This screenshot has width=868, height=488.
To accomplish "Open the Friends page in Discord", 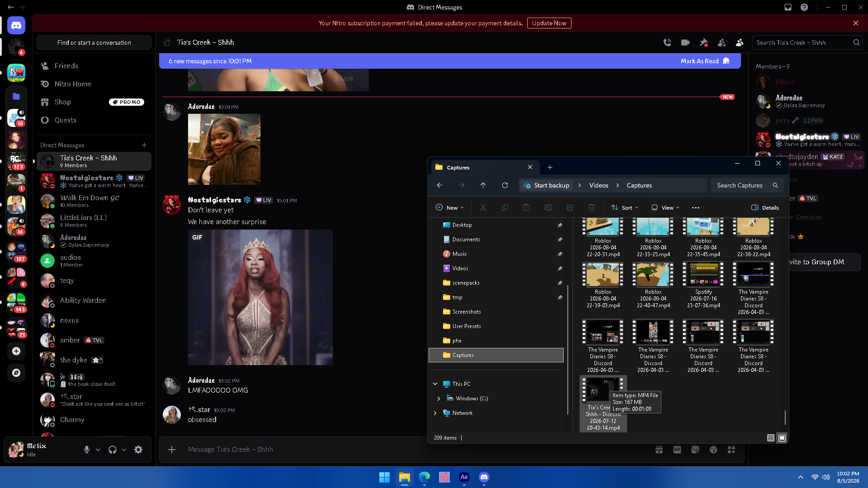I will tap(94, 66).
